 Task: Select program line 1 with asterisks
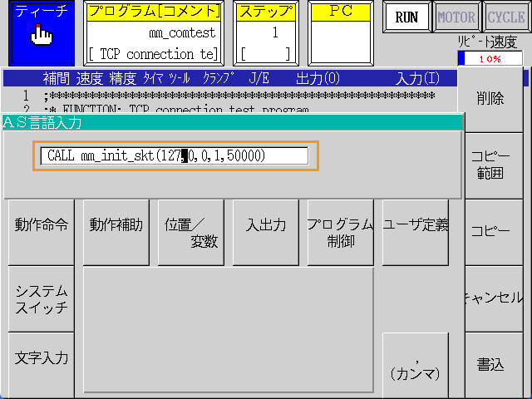coord(229,96)
